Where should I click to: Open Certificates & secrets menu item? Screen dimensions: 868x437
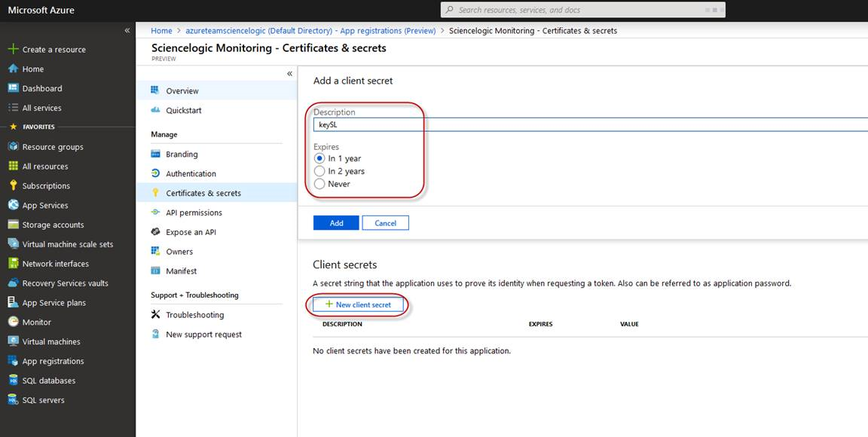point(203,193)
